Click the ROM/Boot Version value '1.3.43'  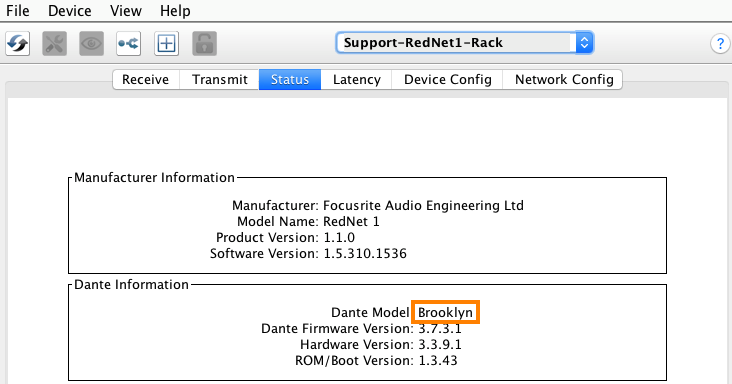click(438, 360)
